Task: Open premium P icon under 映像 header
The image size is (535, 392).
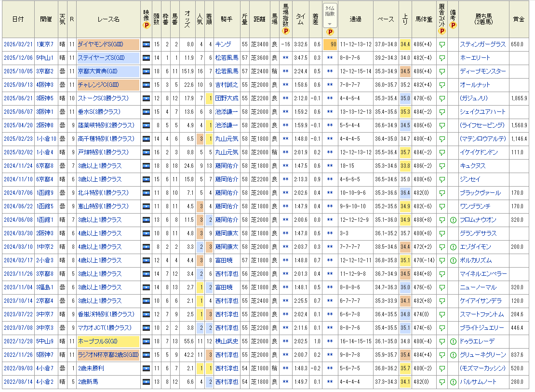Action: click(146, 25)
